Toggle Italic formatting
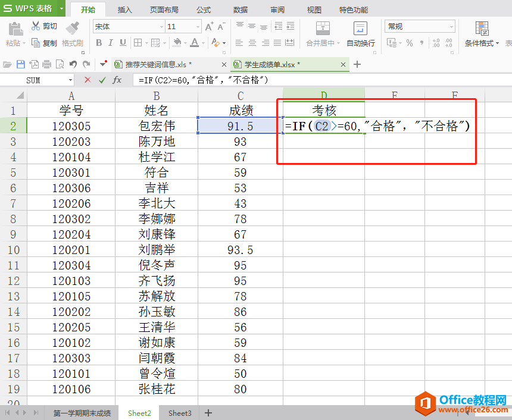 click(x=111, y=43)
